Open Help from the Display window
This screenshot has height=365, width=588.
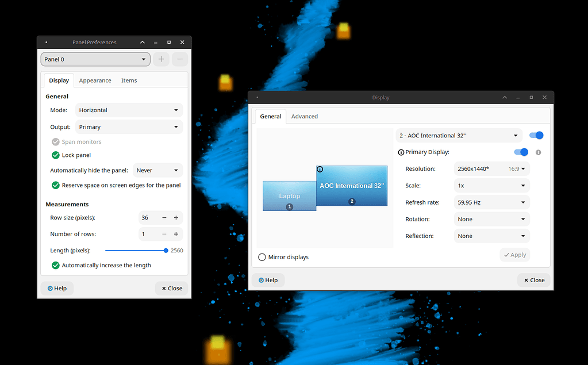pos(268,280)
